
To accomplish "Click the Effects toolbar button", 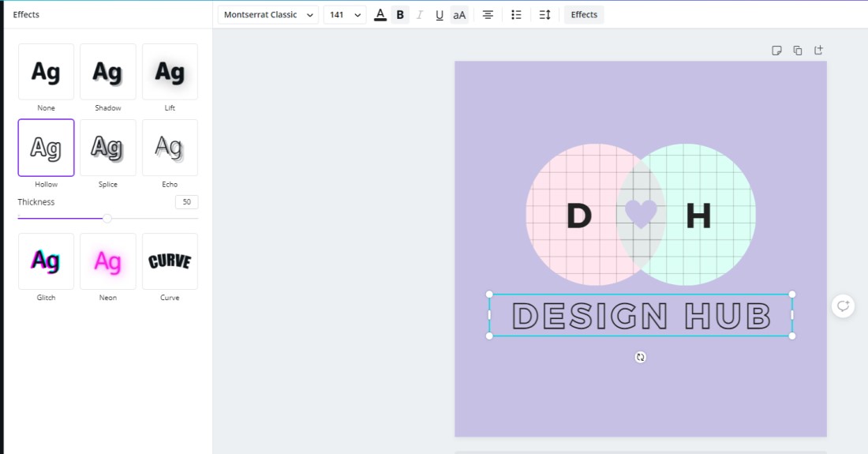I will tap(584, 15).
